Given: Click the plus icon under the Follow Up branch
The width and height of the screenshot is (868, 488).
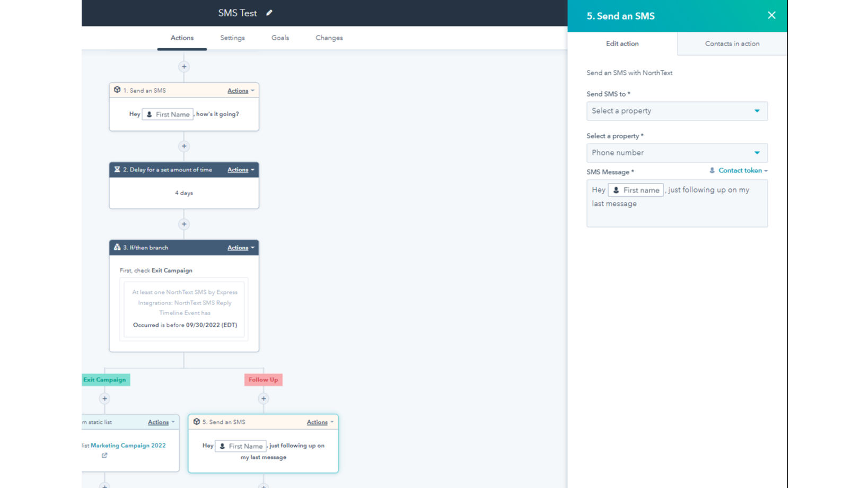Looking at the screenshot, I should click(264, 398).
